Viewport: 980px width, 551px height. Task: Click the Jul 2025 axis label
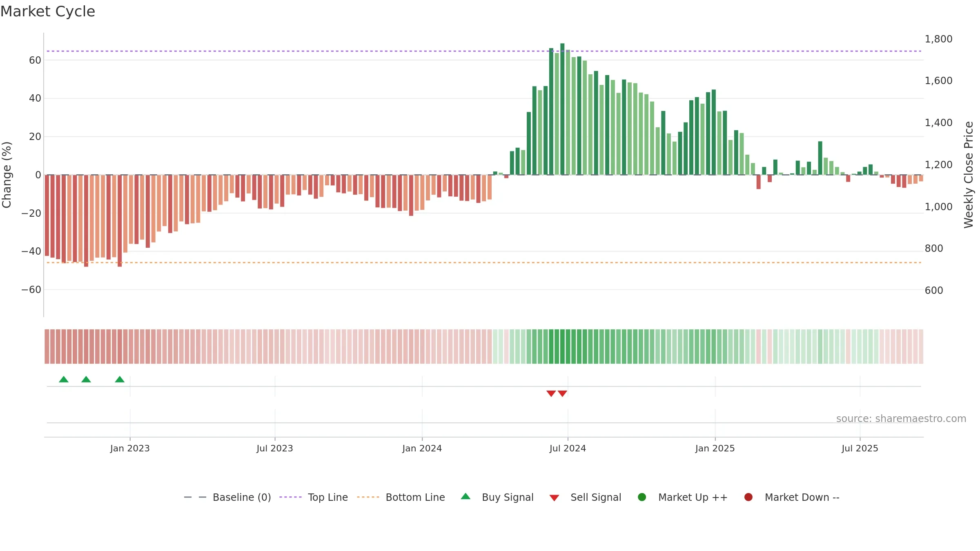coord(860,449)
